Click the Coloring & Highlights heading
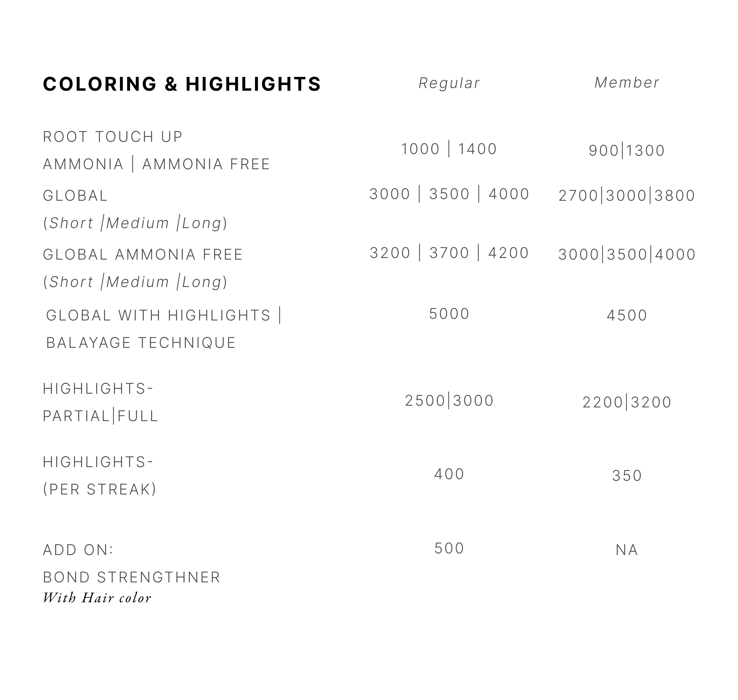Screen dimensions: 738x700 [182, 84]
